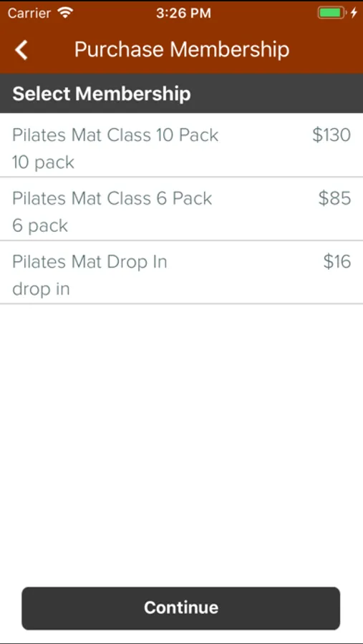Click the Continue button
The height and width of the screenshot is (644, 363).
click(x=181, y=608)
